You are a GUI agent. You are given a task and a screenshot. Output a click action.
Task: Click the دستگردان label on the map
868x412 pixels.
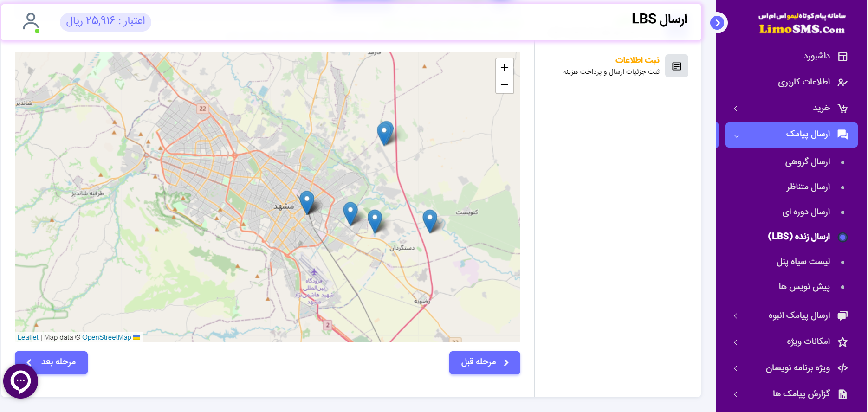(402, 248)
